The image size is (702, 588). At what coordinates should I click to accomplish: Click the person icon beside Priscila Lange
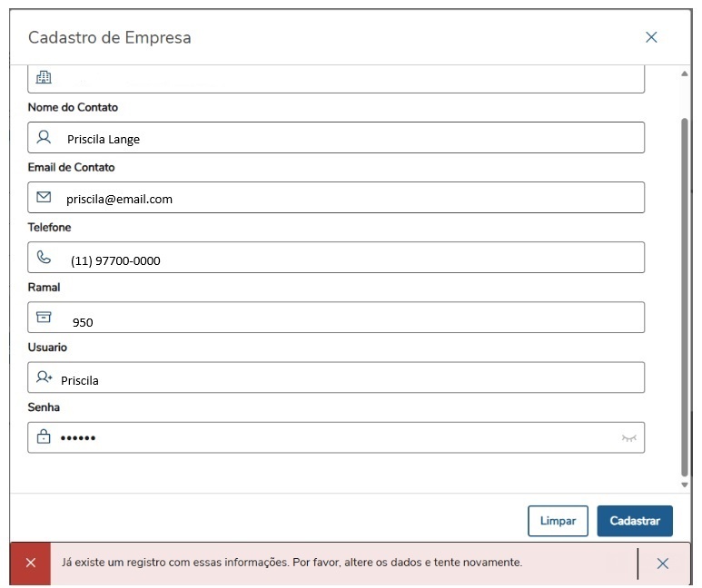(44, 137)
